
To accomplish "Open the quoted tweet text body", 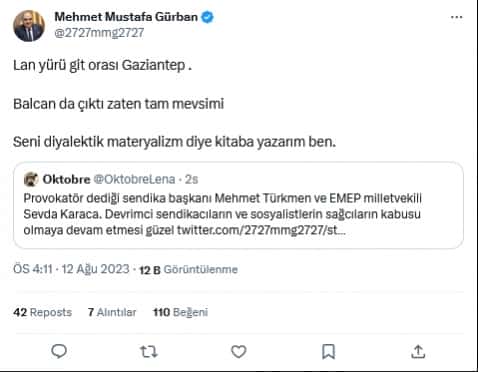I will pos(223,214).
